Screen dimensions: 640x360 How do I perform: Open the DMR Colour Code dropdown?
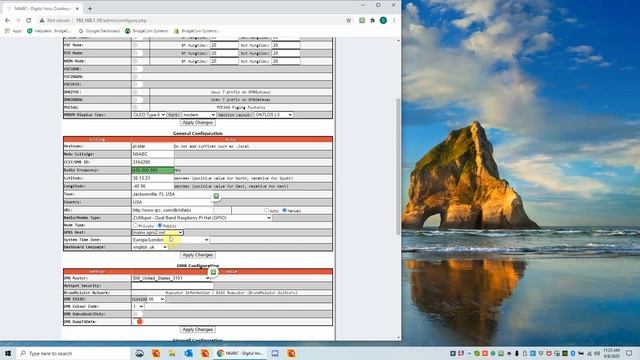click(138, 307)
